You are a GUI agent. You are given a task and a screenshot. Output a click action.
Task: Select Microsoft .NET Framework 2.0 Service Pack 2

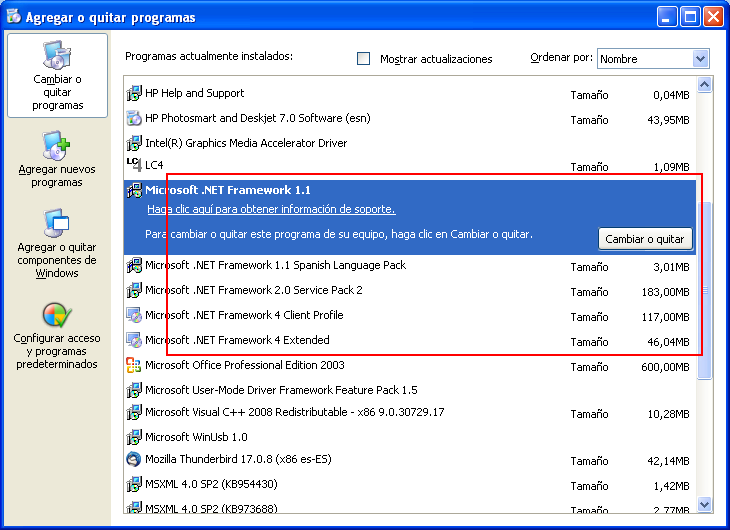pos(254,291)
